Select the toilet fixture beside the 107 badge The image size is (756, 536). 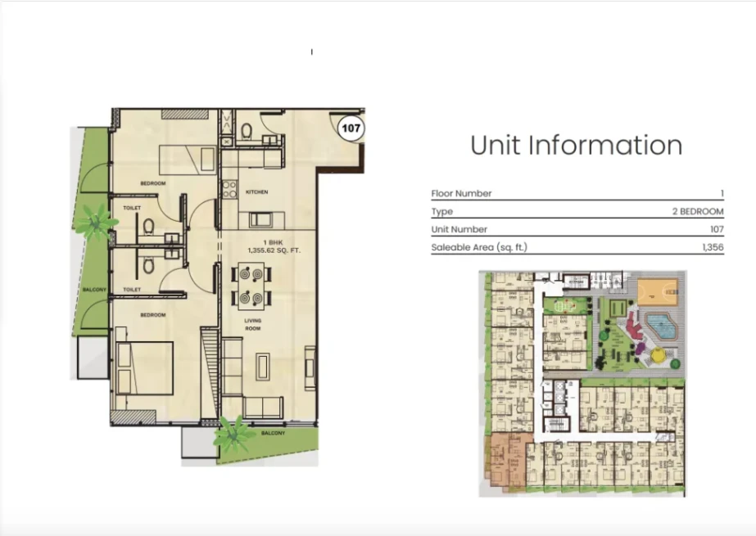point(247,131)
